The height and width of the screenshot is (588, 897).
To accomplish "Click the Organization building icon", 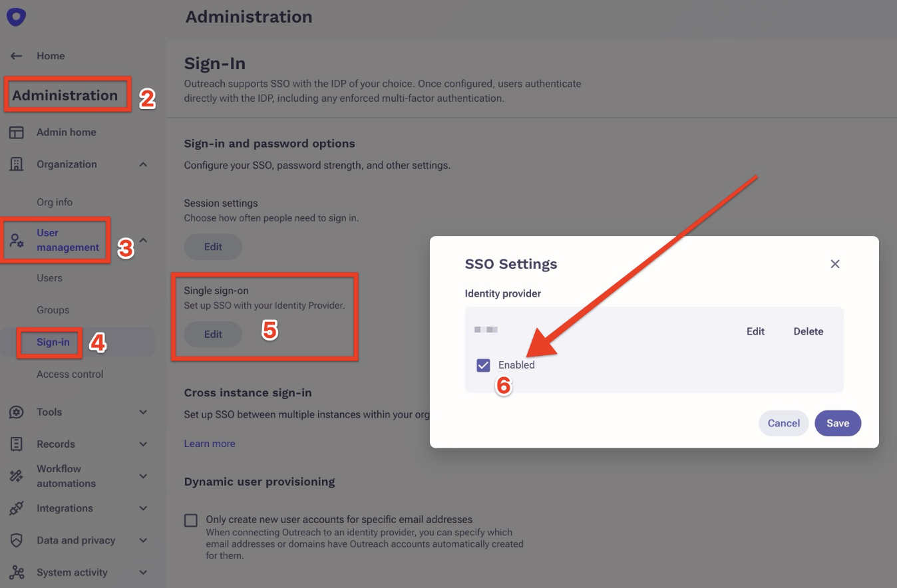I will click(x=17, y=164).
